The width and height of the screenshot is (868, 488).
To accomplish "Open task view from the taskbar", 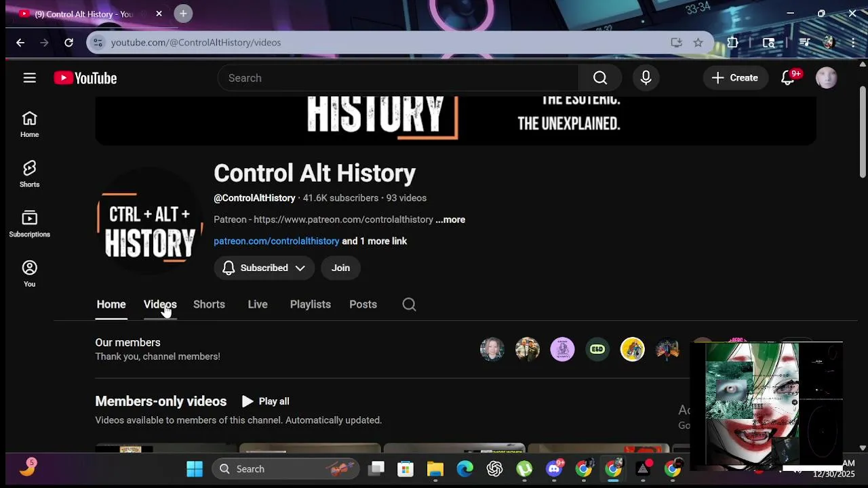I will point(376,469).
